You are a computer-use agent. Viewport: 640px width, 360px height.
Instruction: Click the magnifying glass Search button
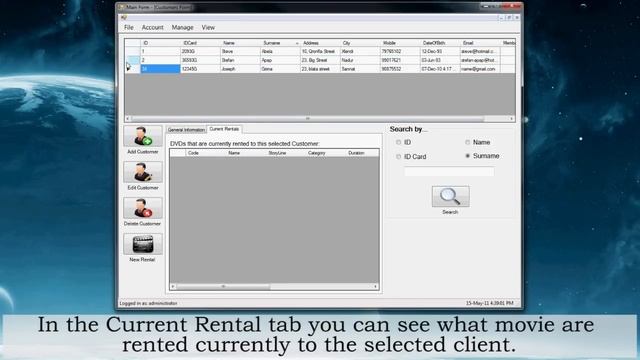450,196
